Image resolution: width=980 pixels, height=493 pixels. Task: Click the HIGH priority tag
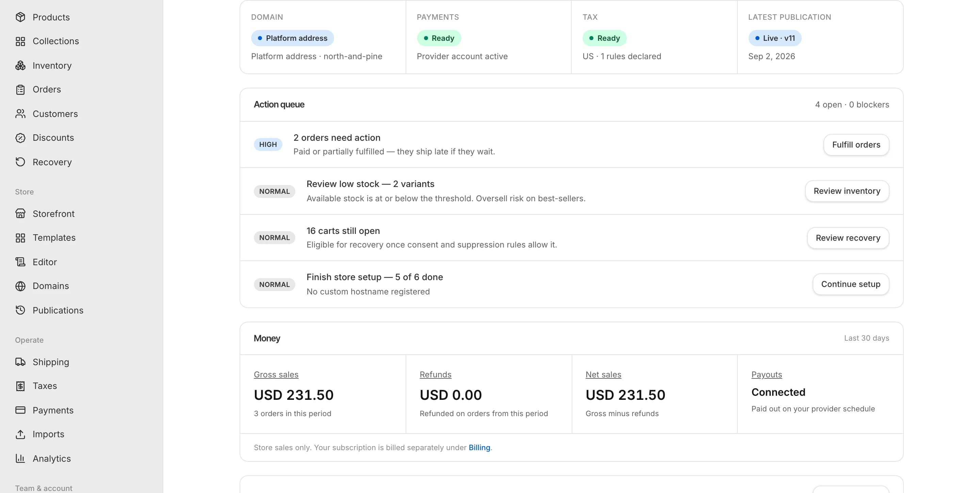(x=268, y=144)
